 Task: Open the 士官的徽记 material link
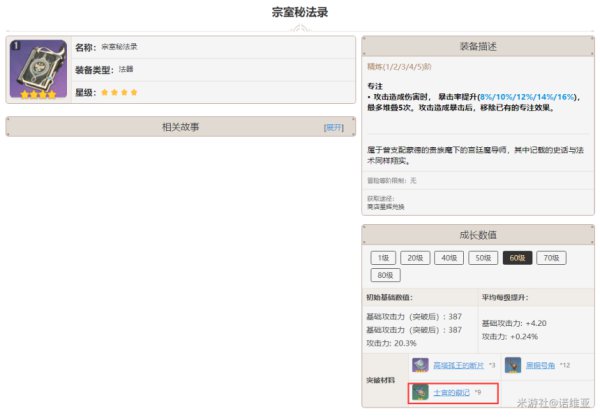(452, 393)
